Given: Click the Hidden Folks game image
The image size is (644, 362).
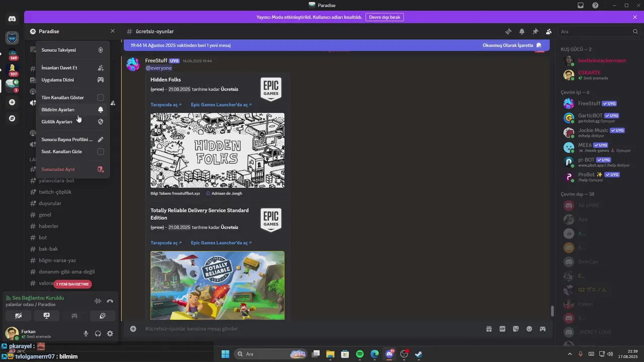Looking at the screenshot, I should [217, 150].
